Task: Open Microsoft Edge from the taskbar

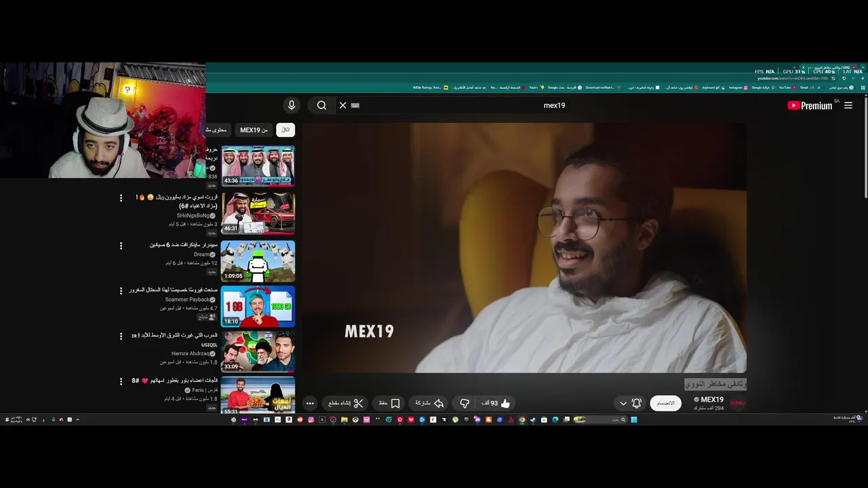Action: click(555, 420)
